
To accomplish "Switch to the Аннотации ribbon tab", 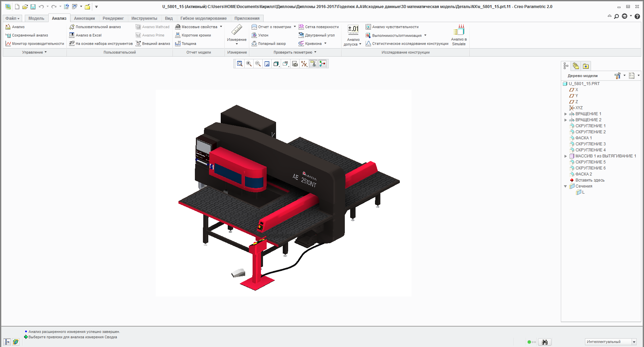I will coord(85,18).
